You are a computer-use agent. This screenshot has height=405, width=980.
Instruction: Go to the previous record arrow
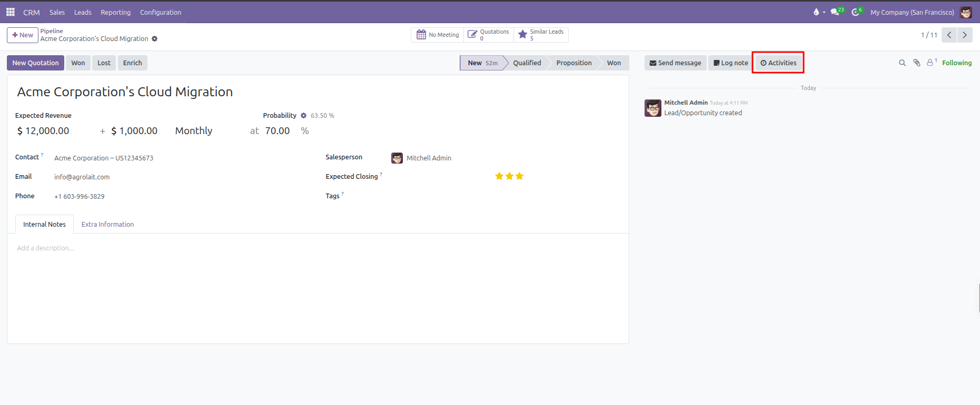click(x=949, y=35)
